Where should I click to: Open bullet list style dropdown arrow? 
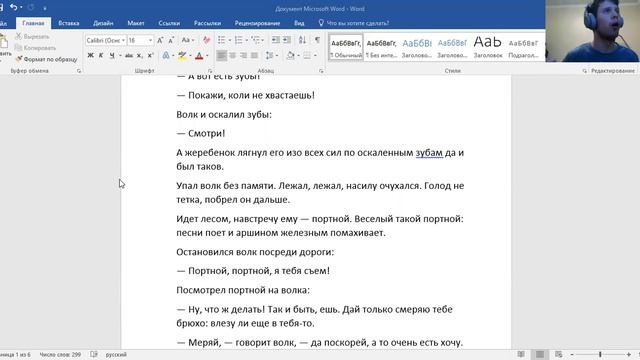[x=230, y=40]
